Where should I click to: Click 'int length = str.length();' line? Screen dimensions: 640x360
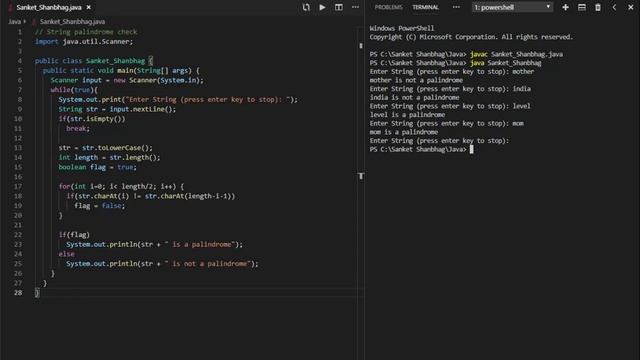point(109,158)
